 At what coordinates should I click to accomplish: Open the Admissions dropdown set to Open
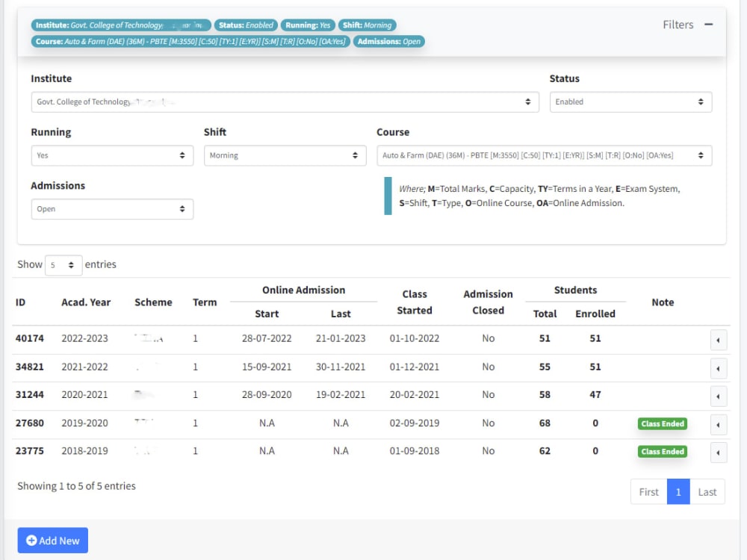point(112,209)
